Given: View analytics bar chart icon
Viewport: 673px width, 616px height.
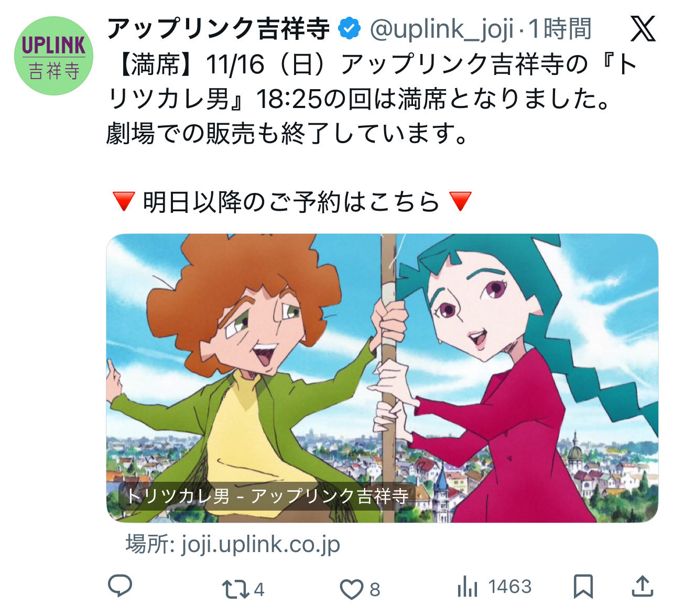Looking at the screenshot, I should point(468,586).
